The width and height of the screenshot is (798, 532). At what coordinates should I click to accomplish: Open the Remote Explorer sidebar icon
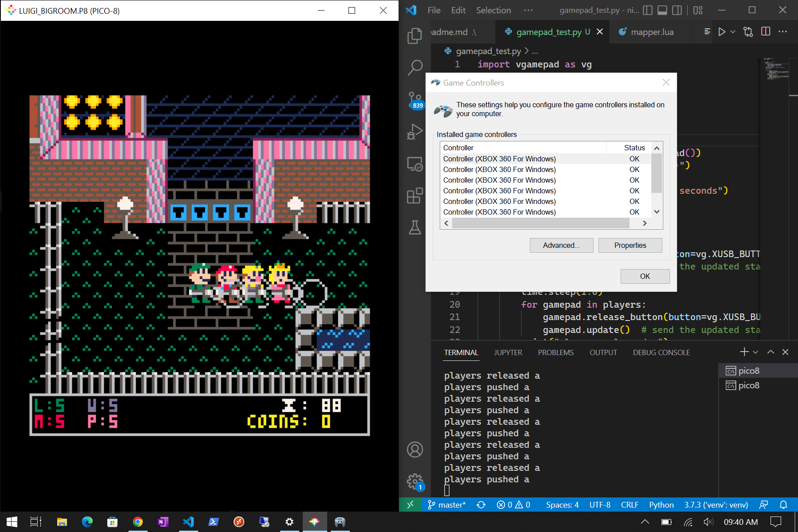[x=415, y=164]
